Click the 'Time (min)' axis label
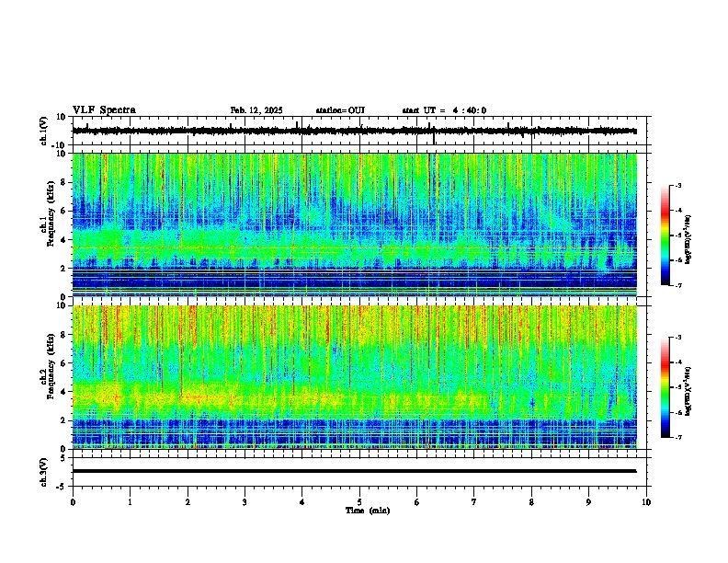This screenshot has height=563, width=728. click(x=368, y=511)
